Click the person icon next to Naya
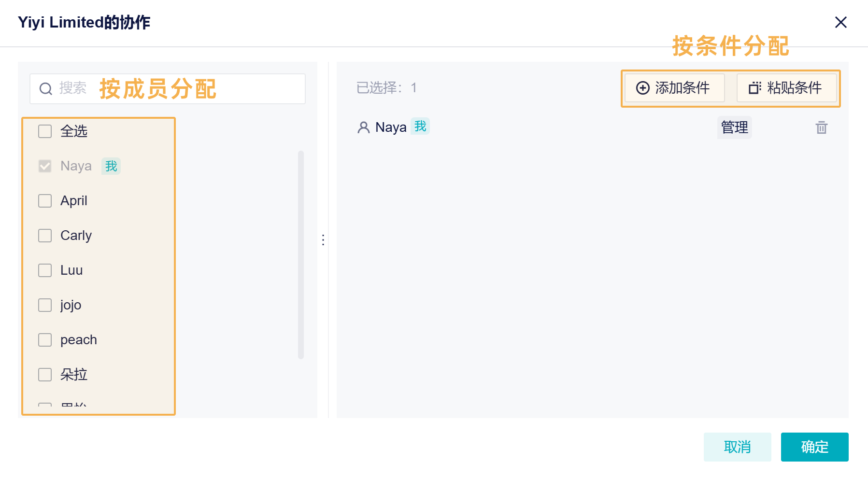Viewport: 868px width, 477px height. point(363,127)
